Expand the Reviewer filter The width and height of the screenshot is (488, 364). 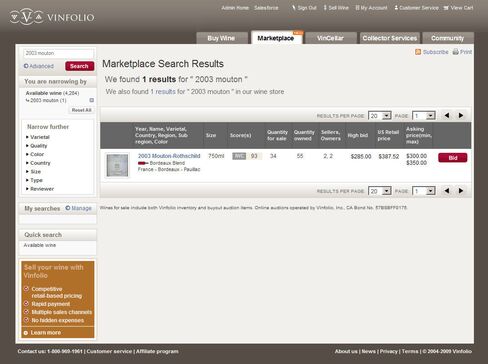pos(42,189)
